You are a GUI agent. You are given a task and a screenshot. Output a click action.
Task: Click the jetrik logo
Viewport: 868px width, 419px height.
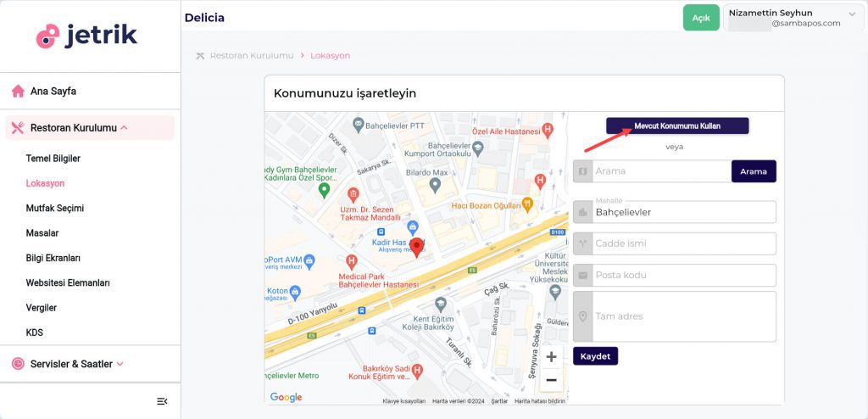pyautogui.click(x=86, y=36)
